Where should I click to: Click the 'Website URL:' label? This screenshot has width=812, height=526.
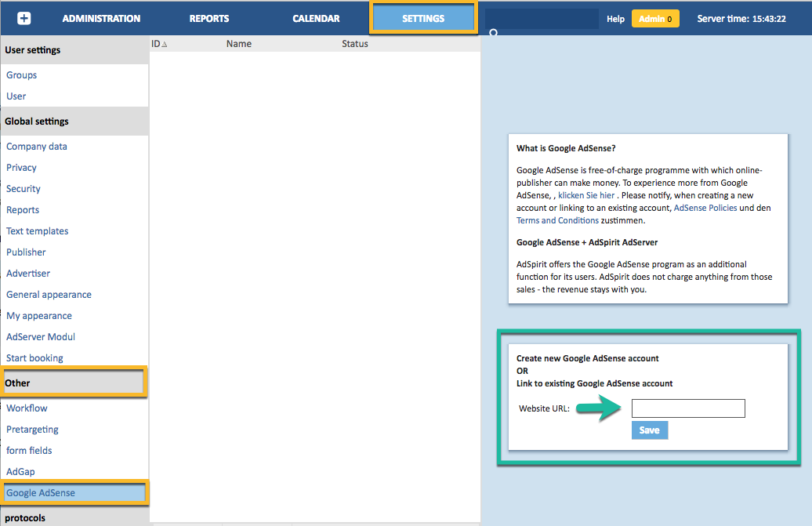[544, 409]
